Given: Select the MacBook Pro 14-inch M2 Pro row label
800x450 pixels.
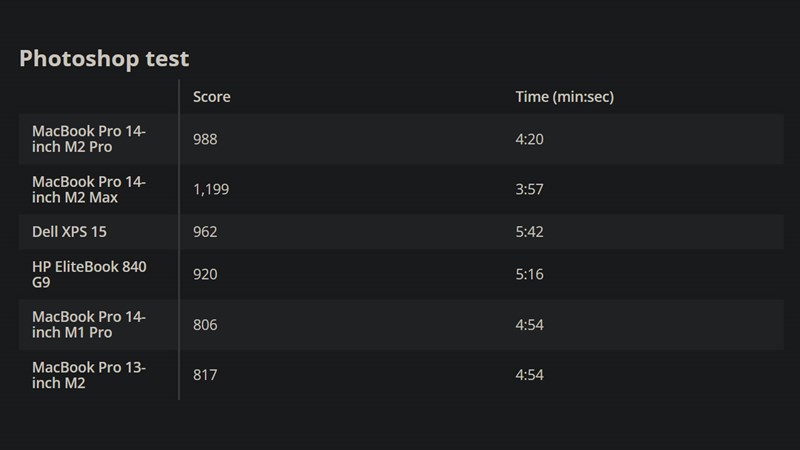Looking at the screenshot, I should [89, 139].
